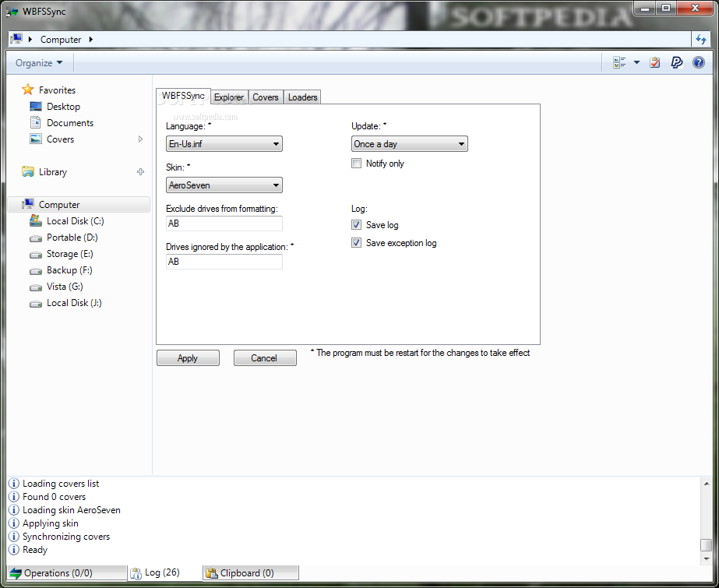Click the log scrollbar thumb
Screen dimensions: 719x588
coord(707,545)
